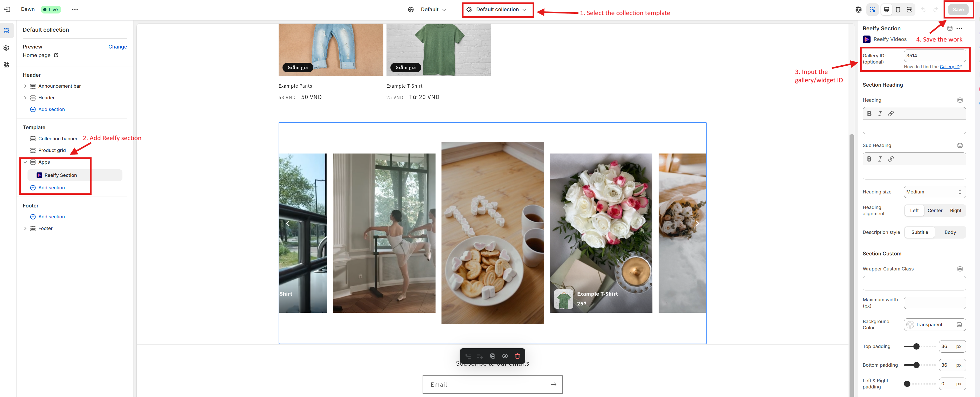980x397 pixels.
Task: Insert link in the Heading editor
Action: [891, 114]
